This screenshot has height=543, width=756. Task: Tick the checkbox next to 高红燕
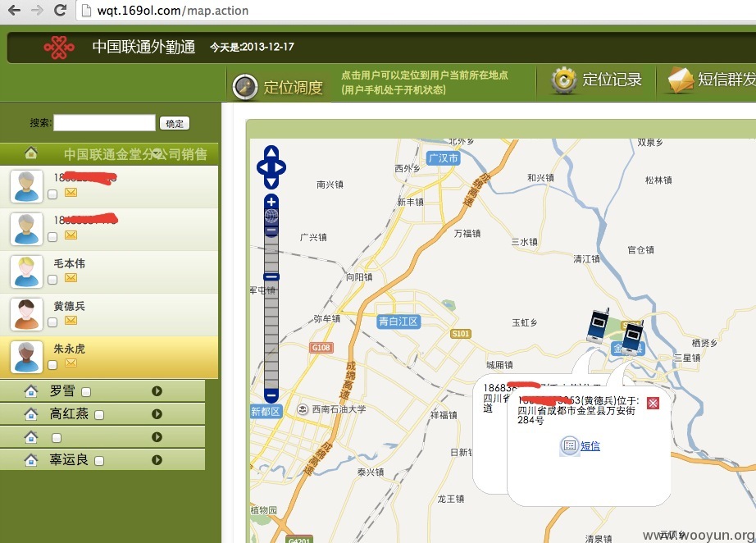[x=99, y=415]
